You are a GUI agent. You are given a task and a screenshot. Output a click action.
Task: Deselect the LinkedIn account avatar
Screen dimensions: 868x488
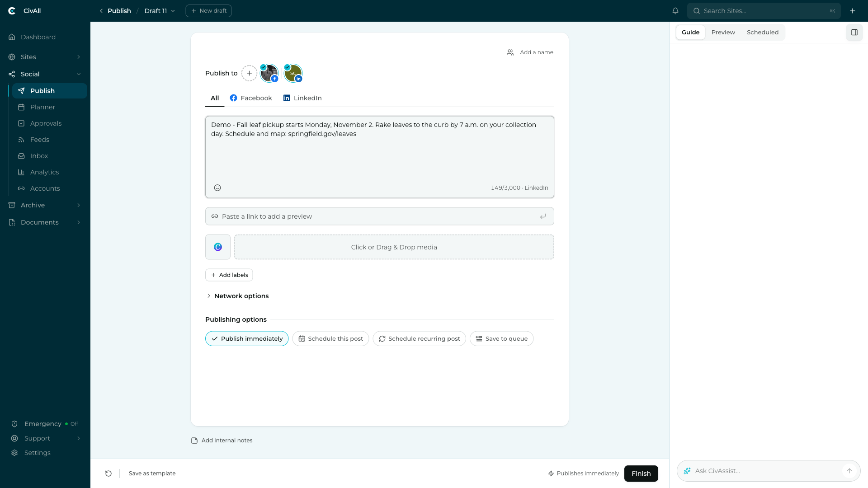click(x=293, y=73)
